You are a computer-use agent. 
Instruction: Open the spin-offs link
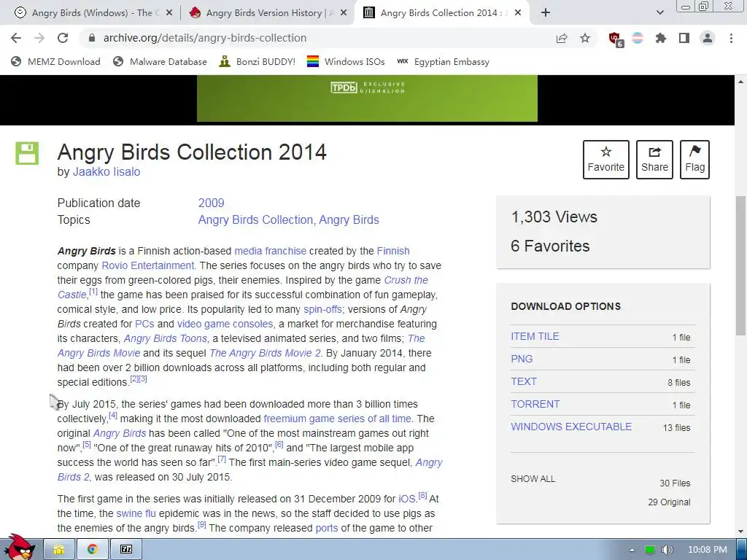(322, 309)
